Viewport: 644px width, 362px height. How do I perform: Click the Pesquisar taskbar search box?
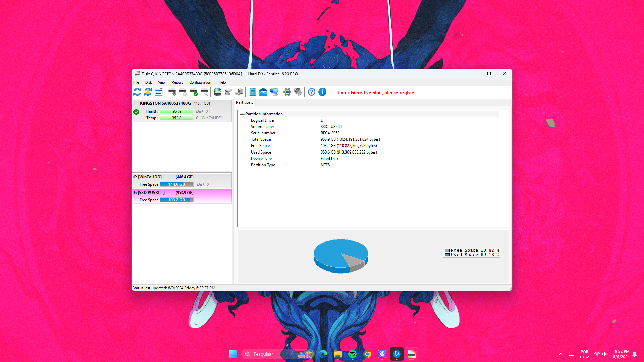click(278, 354)
